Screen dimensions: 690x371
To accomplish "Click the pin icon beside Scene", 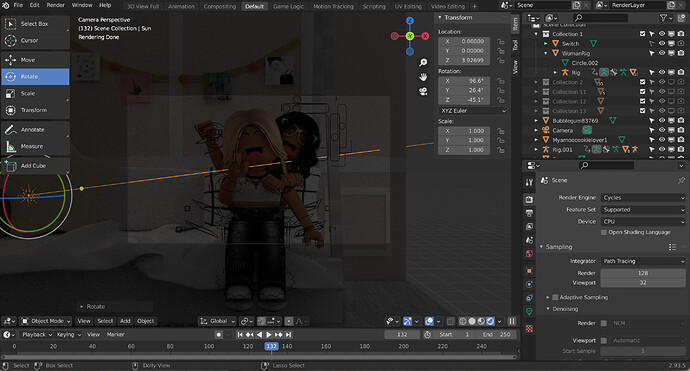I will click(681, 180).
